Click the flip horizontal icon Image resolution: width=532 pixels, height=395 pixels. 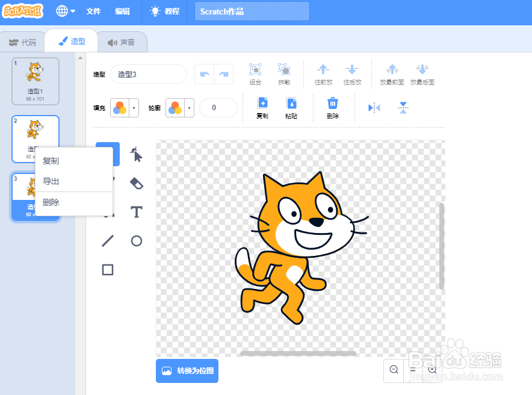pos(374,108)
